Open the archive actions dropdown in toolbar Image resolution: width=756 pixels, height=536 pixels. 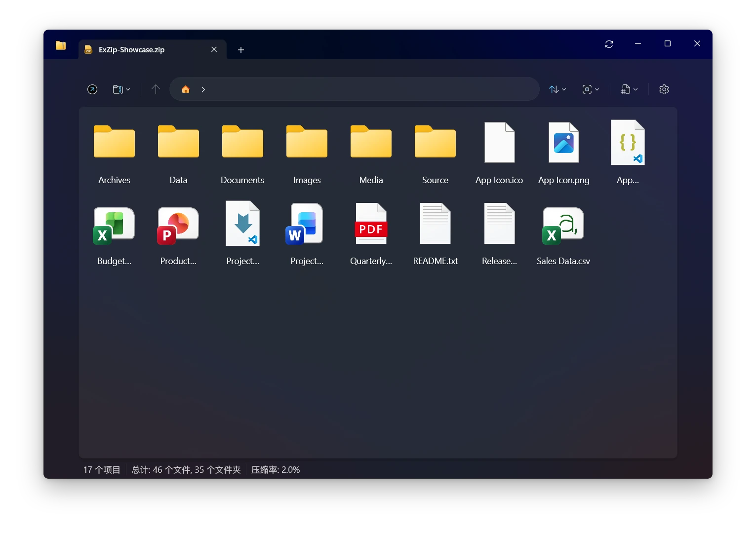pyautogui.click(x=121, y=89)
